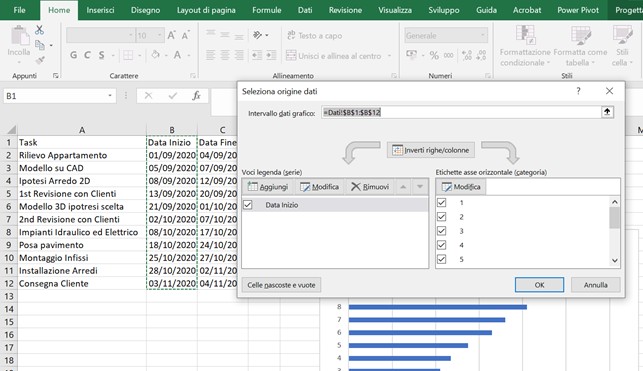The height and width of the screenshot is (371, 643).
Task: Open the Incolla paste options arrow
Action: pos(19,62)
